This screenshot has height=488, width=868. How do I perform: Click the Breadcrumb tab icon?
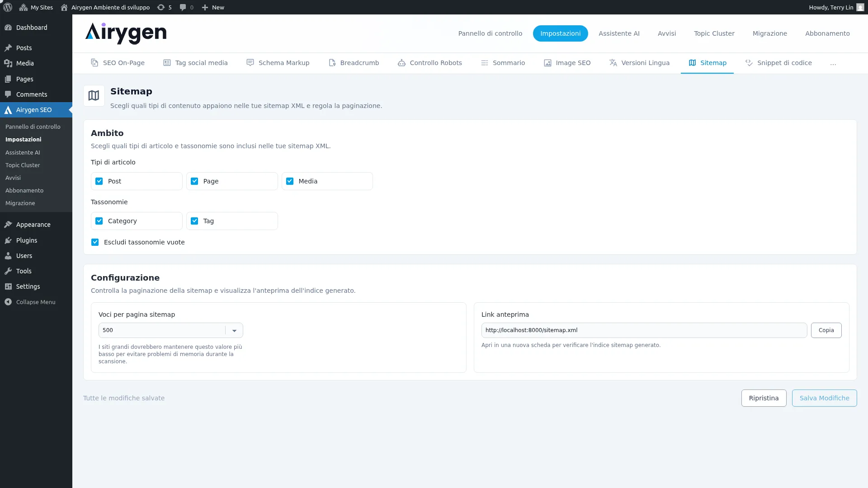[332, 63]
